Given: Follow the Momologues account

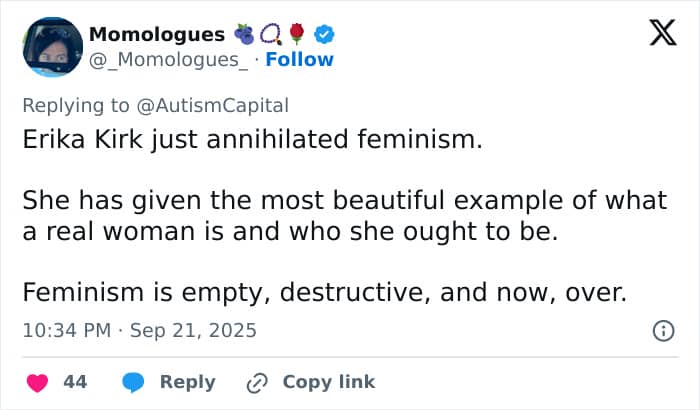Looking at the screenshot, I should [x=299, y=60].
